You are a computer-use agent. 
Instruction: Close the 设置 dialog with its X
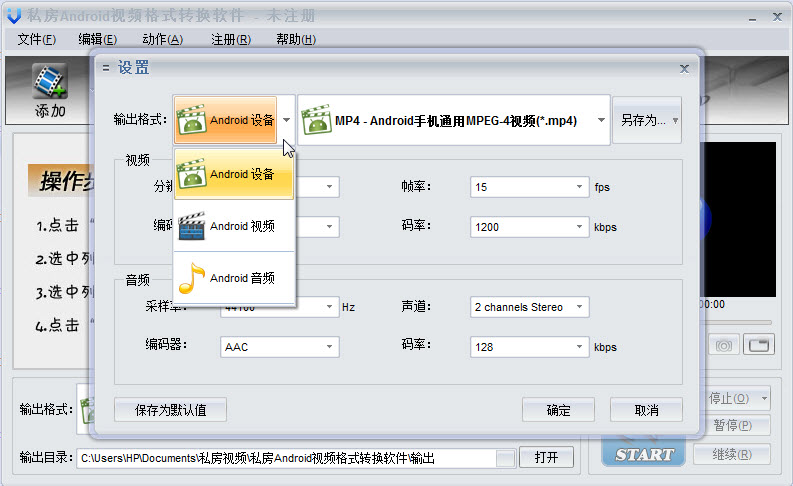(684, 68)
